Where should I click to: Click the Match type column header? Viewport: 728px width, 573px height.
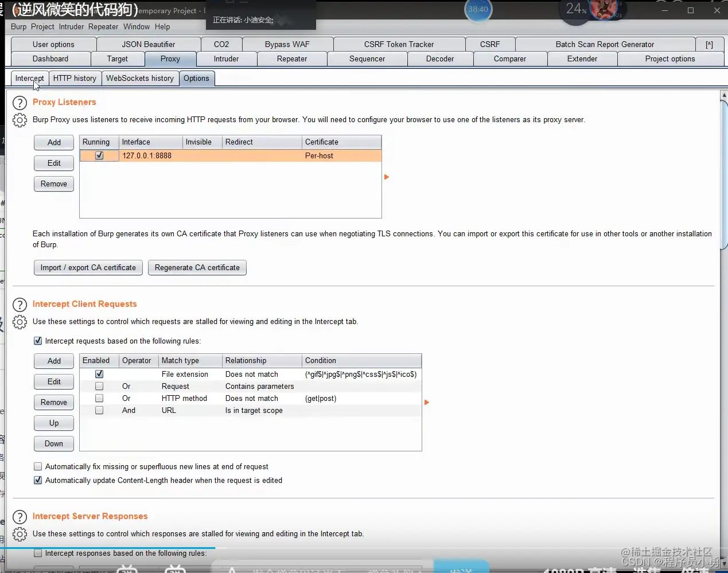click(190, 360)
